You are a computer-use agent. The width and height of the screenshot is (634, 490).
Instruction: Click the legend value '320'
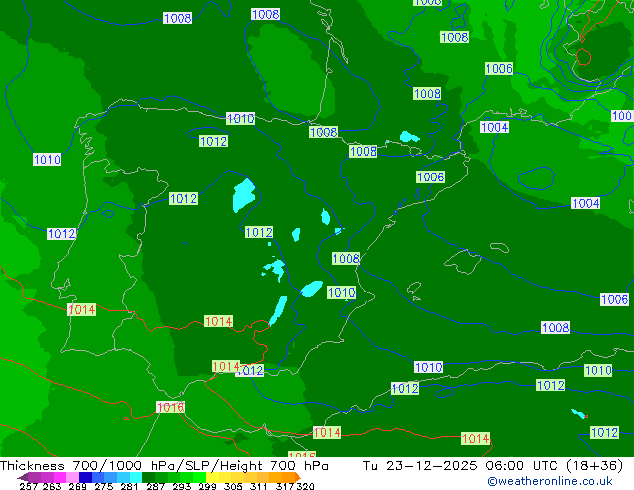(x=305, y=486)
